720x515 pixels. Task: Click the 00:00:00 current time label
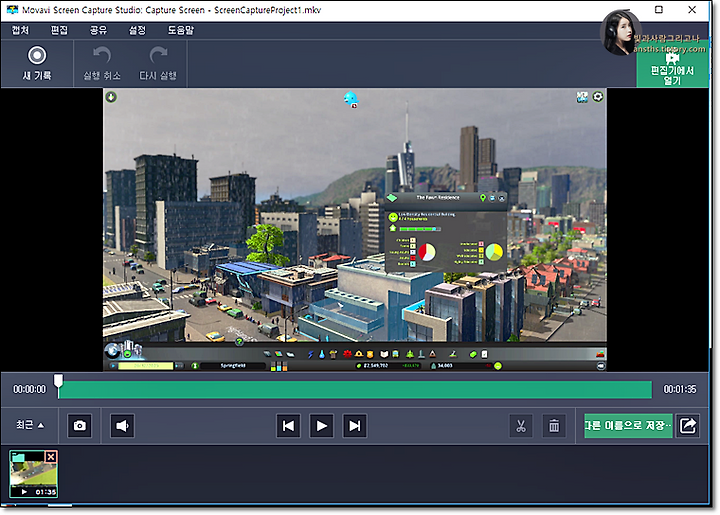(29, 389)
